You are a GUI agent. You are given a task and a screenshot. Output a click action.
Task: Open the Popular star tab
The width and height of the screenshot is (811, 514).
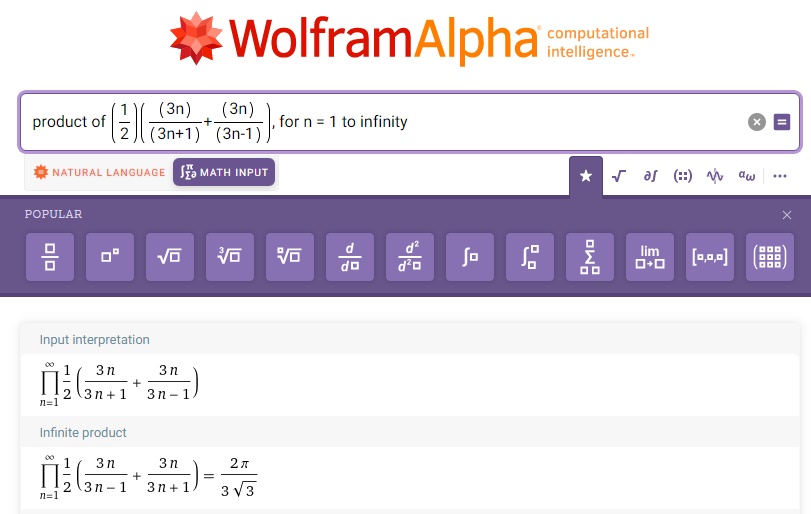pyautogui.click(x=586, y=176)
